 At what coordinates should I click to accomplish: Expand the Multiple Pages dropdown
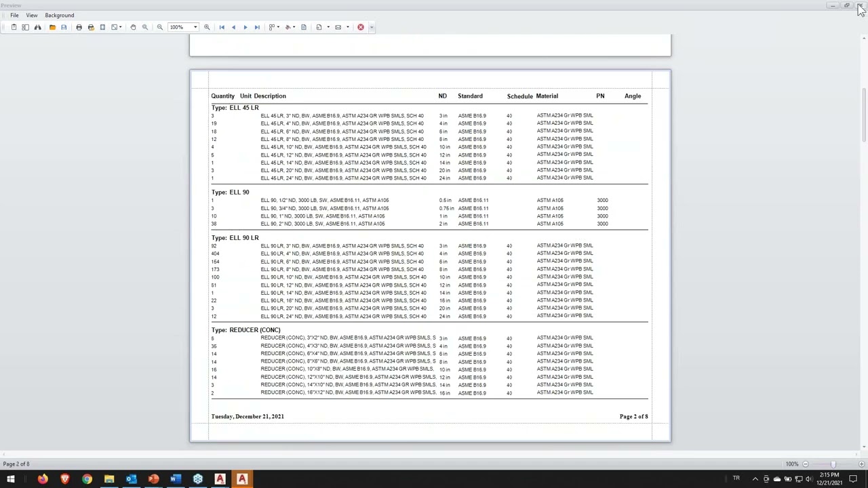(278, 27)
